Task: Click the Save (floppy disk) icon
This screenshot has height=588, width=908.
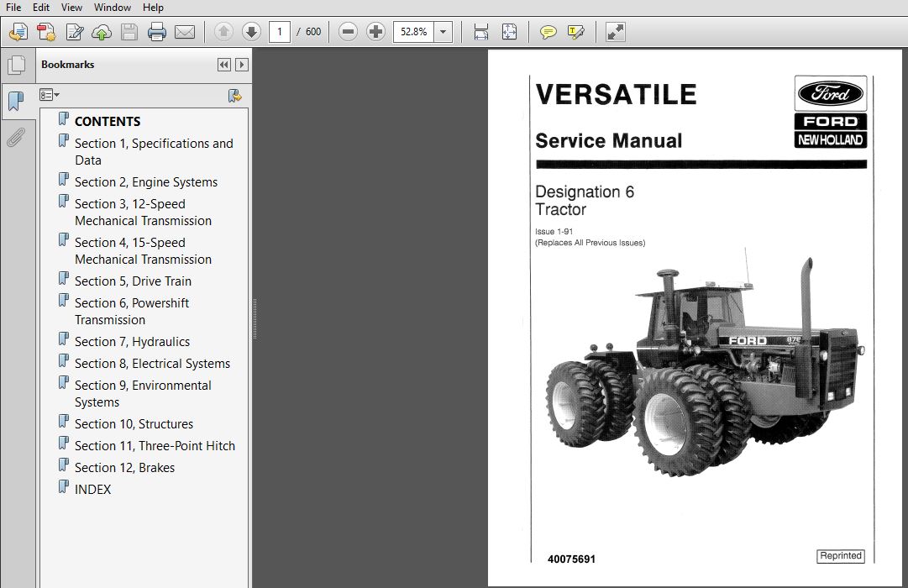Action: (129, 32)
